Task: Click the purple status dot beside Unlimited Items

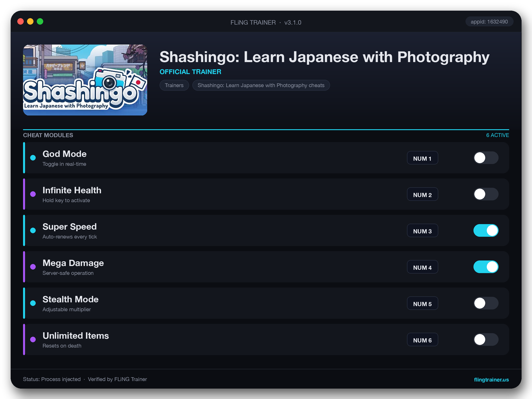Action: 33,339
